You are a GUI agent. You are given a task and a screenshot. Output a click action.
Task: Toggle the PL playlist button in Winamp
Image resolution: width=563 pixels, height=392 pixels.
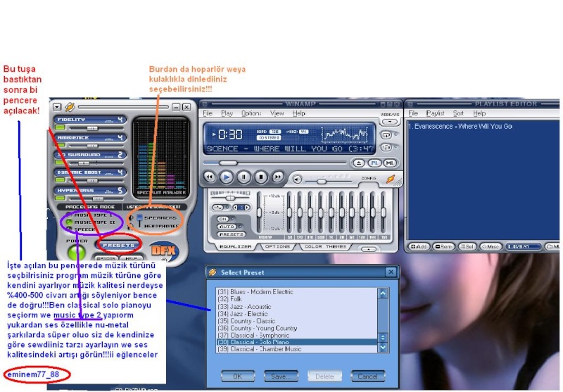(374, 163)
